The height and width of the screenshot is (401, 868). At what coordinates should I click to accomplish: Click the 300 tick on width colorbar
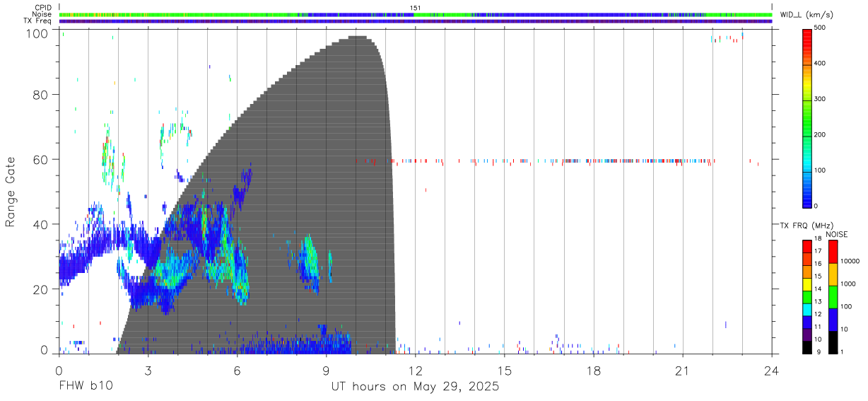[820, 99]
